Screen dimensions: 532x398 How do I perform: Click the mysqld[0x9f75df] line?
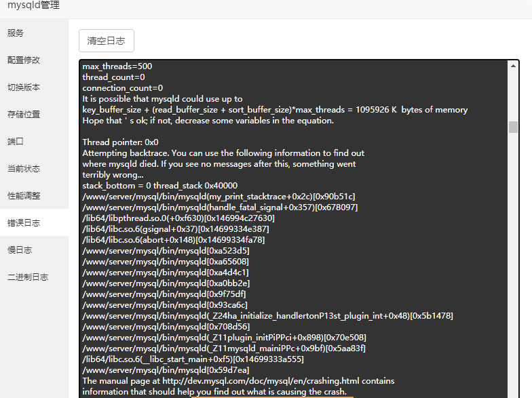164,294
